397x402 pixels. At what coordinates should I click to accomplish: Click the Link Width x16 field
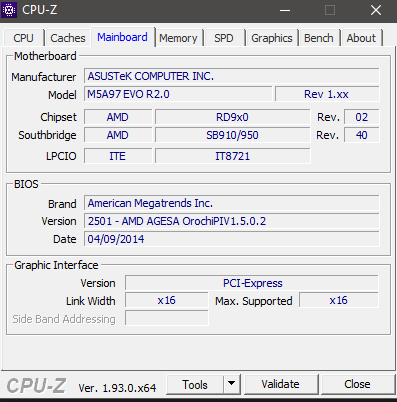[167, 300]
